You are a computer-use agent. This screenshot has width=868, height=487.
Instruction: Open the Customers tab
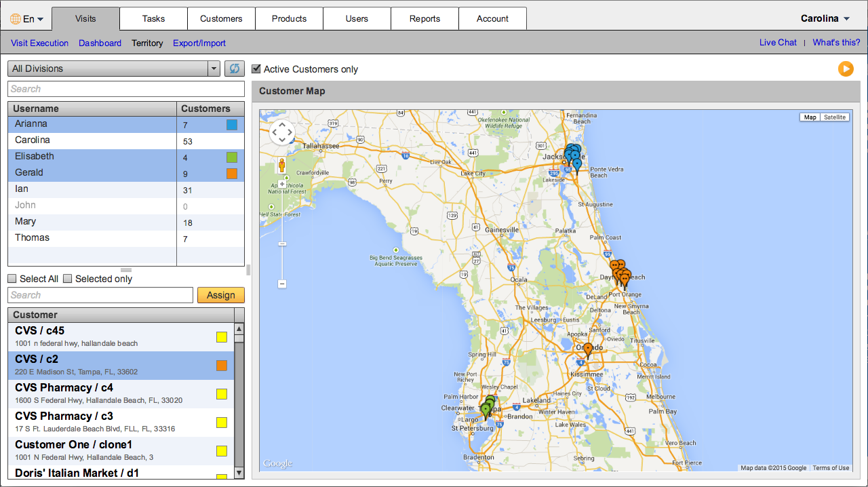221,19
